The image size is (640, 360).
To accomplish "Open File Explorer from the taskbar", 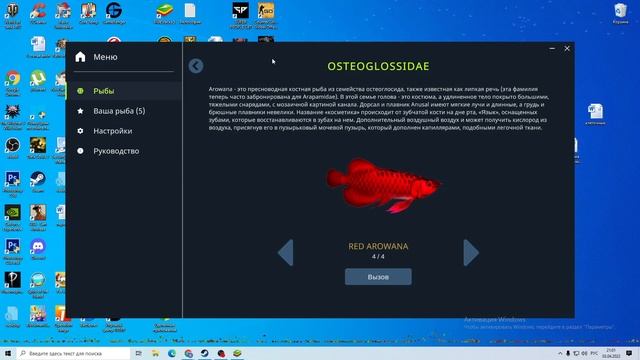I will coord(156,353).
